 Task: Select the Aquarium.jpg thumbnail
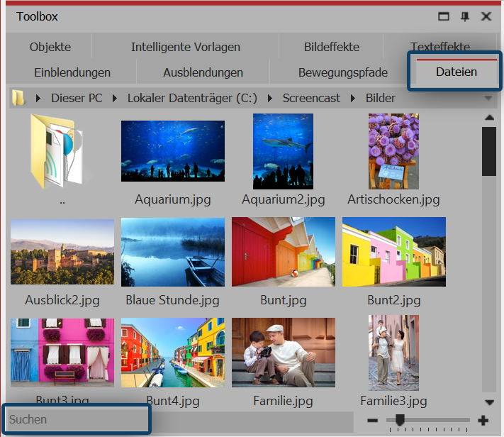coord(173,151)
